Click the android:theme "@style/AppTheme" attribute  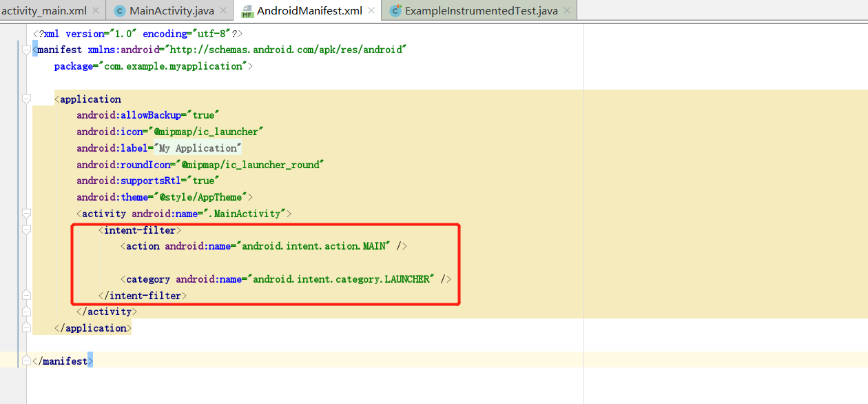[165, 197]
